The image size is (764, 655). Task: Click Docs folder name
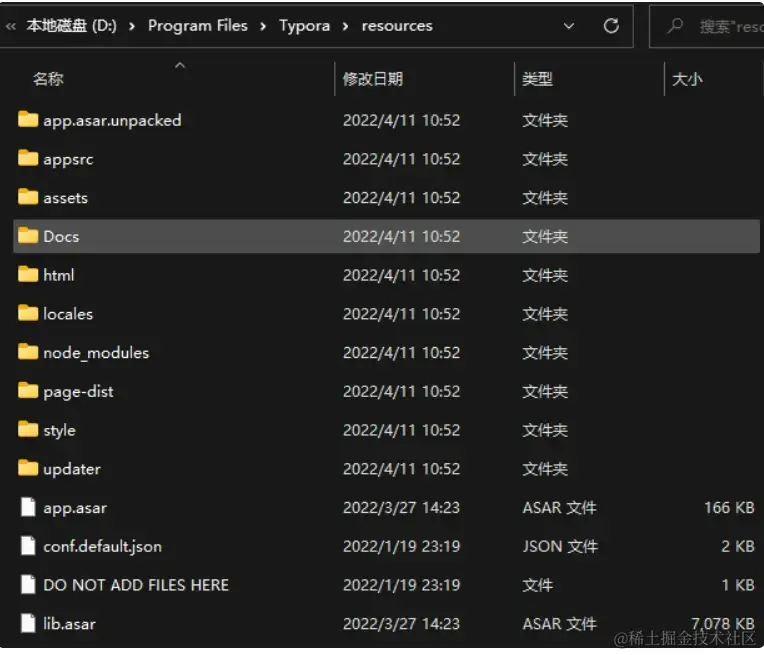(61, 236)
